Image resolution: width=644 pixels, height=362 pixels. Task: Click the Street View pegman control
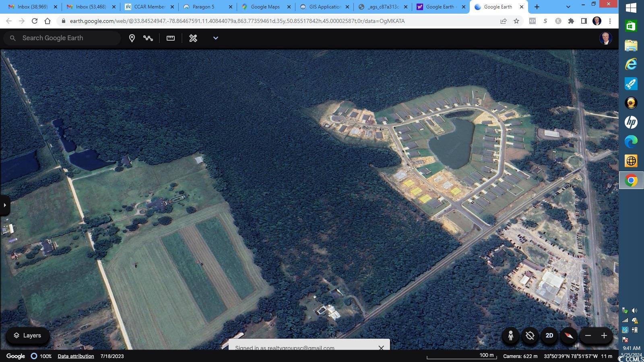(510, 335)
